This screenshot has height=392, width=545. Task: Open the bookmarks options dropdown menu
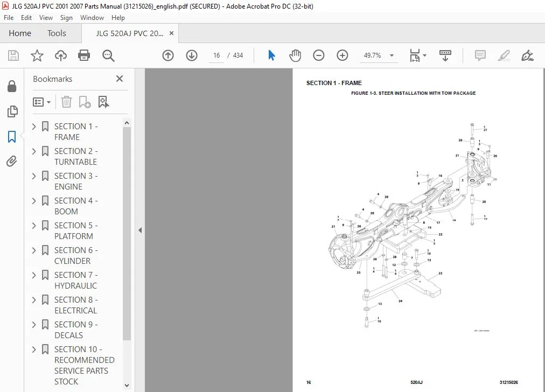41,102
